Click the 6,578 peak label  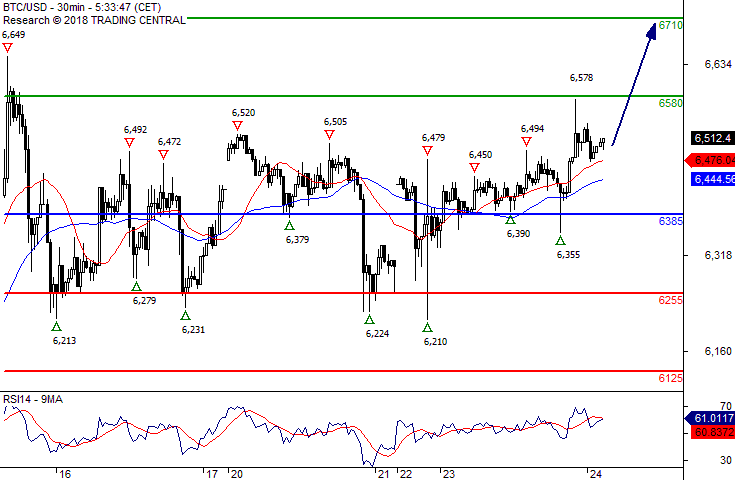[x=581, y=78]
